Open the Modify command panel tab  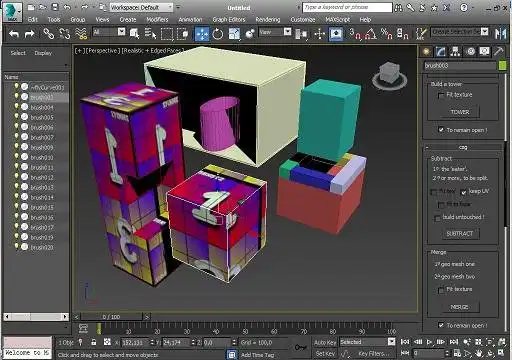(x=441, y=51)
